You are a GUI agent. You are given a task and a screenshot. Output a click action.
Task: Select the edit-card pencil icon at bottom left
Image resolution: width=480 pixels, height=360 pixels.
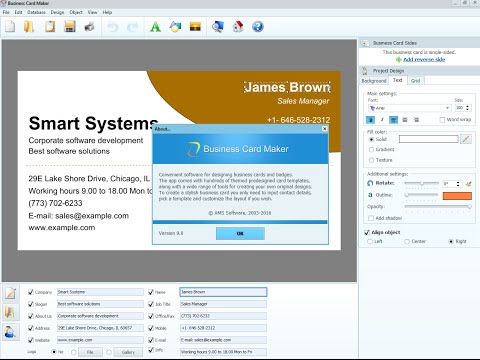[x=11, y=293]
